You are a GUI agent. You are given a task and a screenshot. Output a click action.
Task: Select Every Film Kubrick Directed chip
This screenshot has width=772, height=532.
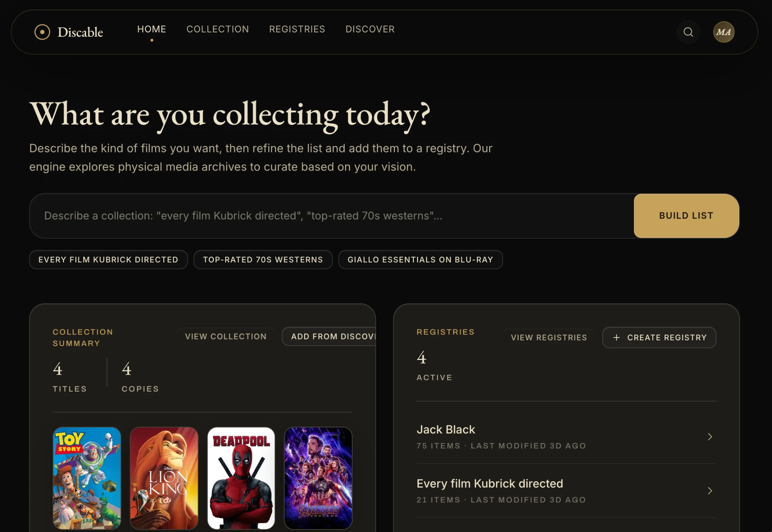[x=108, y=260]
